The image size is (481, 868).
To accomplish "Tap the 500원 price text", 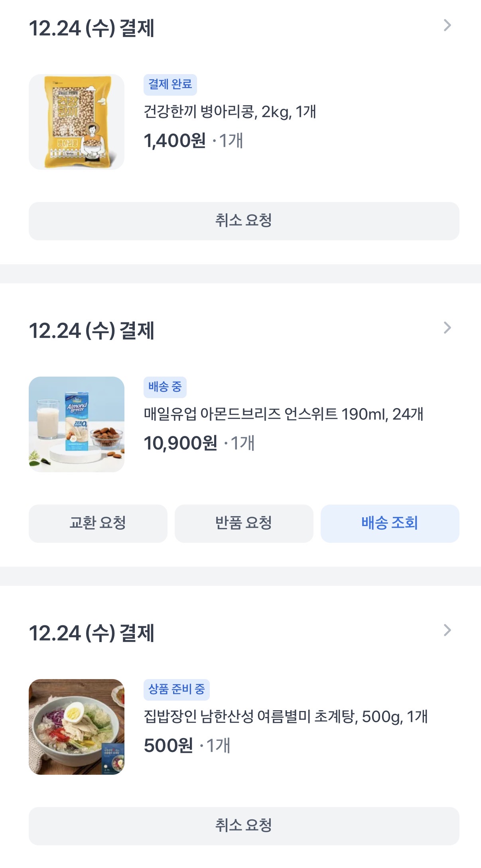I will (168, 746).
